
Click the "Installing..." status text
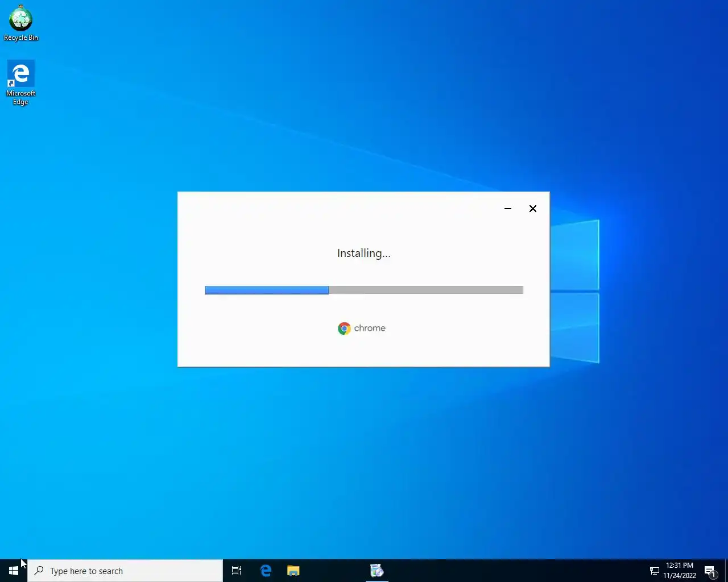[364, 253]
